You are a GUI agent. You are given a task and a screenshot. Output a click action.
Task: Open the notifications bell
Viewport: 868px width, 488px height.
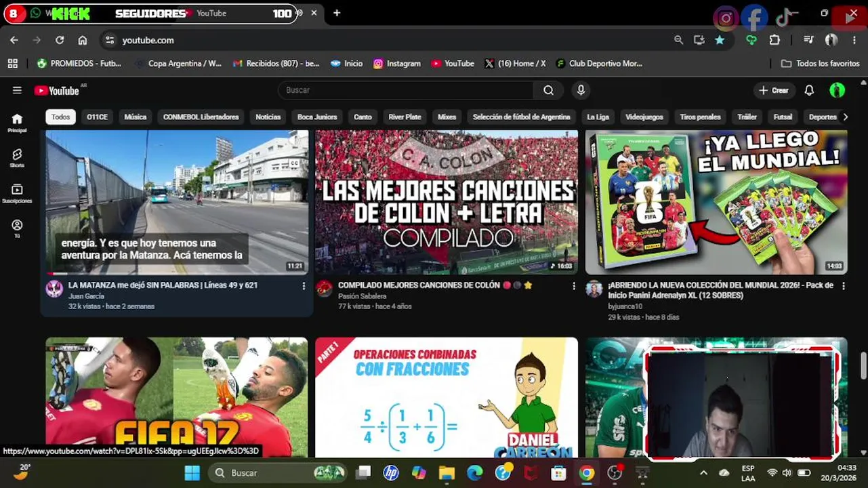point(809,90)
